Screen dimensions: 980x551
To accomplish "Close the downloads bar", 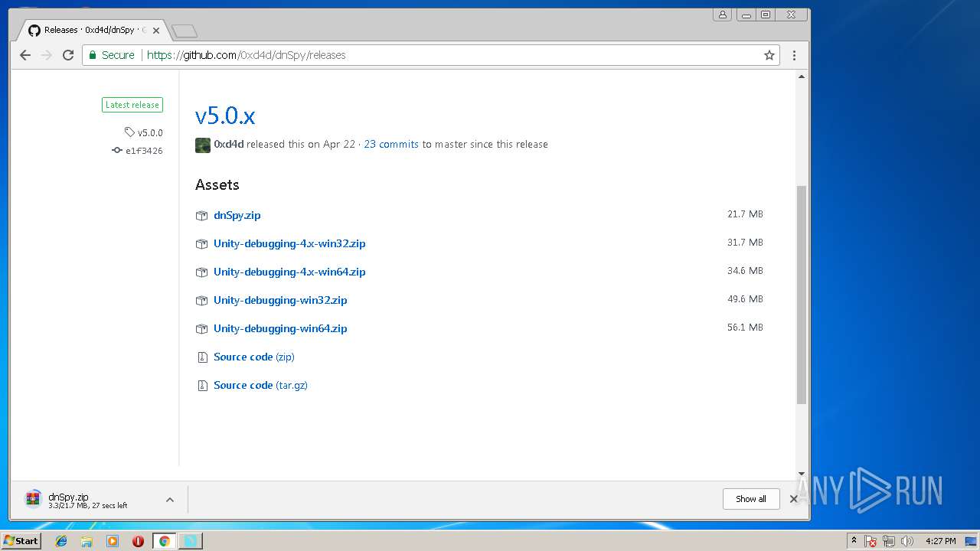I will [x=794, y=499].
